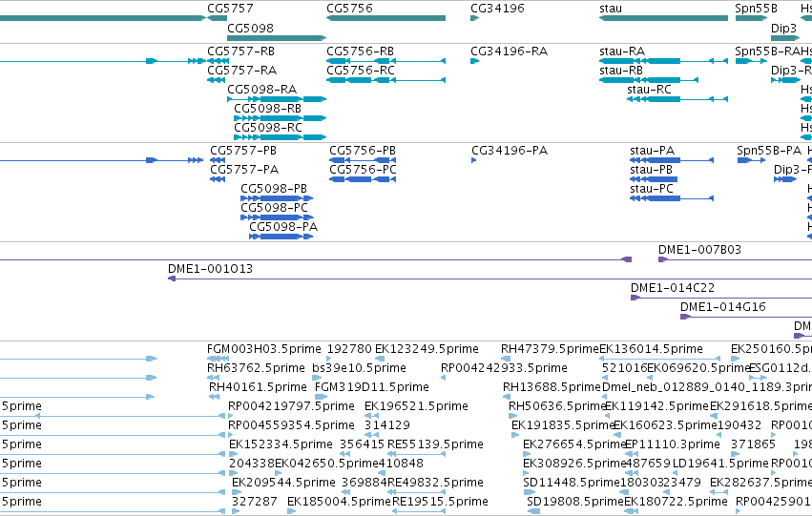
Task: Select the RP004219797.5prime EST label
Action: point(291,407)
